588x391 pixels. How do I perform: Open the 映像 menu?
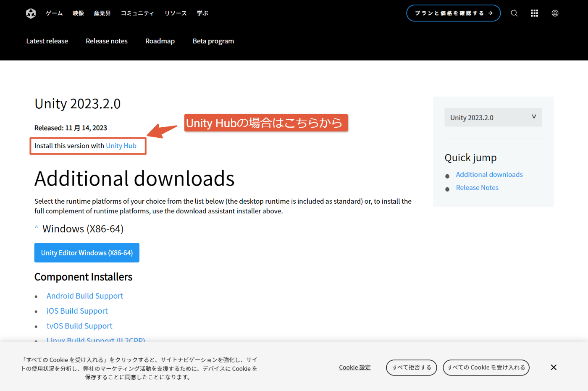(x=78, y=13)
